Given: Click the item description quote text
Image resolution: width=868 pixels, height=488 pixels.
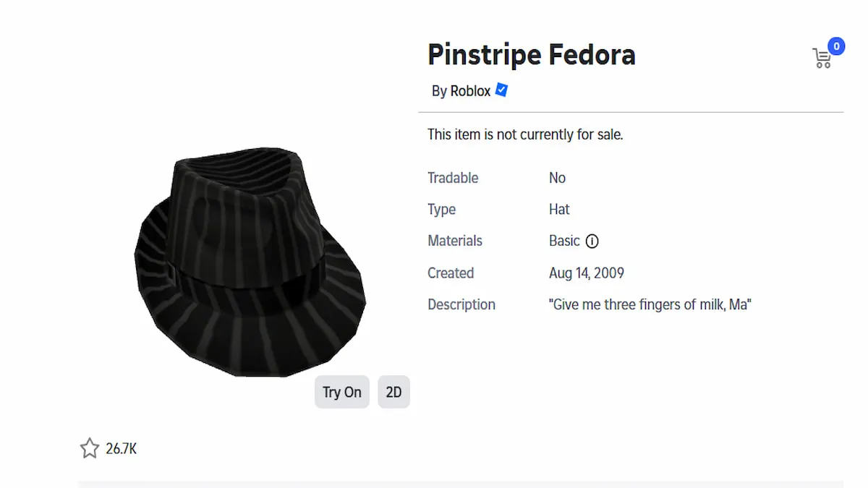Looking at the screenshot, I should (651, 304).
